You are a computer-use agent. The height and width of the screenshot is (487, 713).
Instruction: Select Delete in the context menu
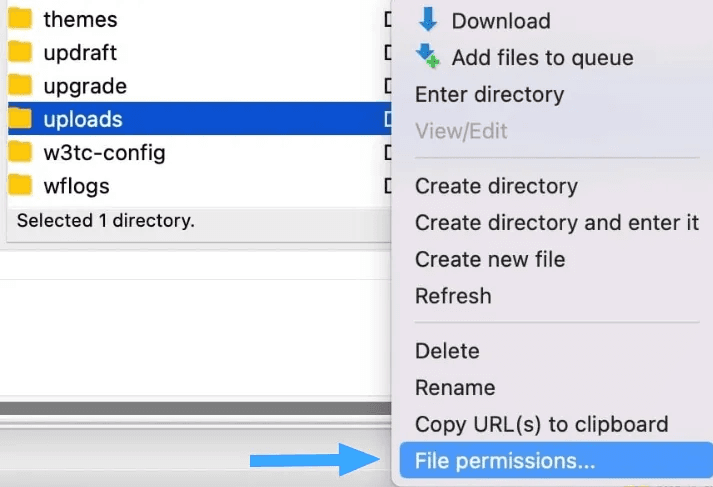tap(447, 351)
